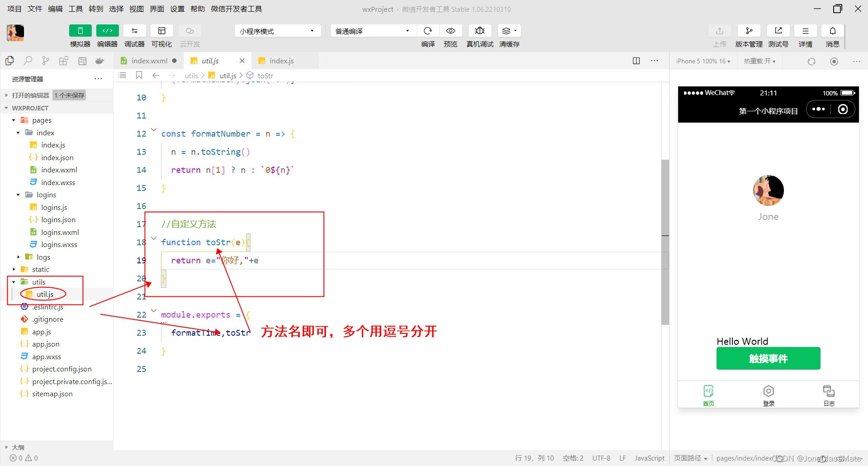
Task: Open the explorer more actions menu
Action: (x=98, y=79)
